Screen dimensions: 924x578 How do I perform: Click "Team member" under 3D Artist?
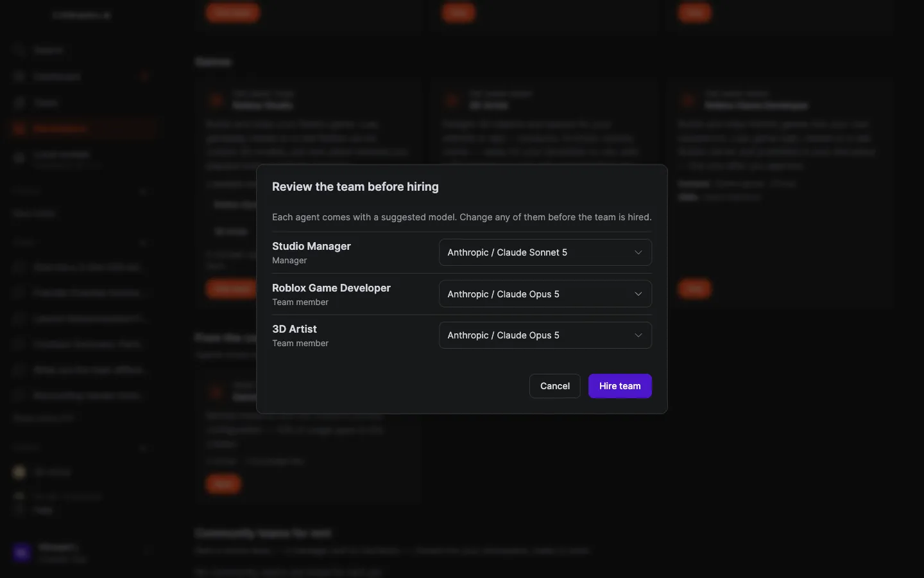300,343
